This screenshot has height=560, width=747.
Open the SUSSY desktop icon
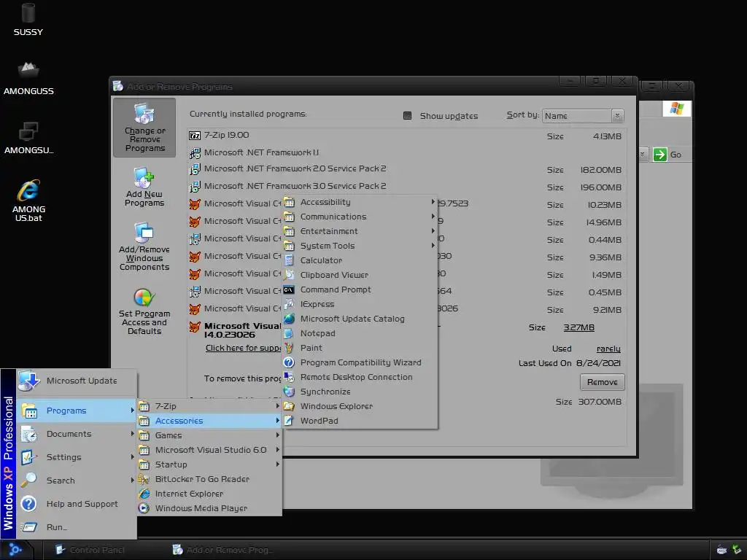(x=28, y=20)
